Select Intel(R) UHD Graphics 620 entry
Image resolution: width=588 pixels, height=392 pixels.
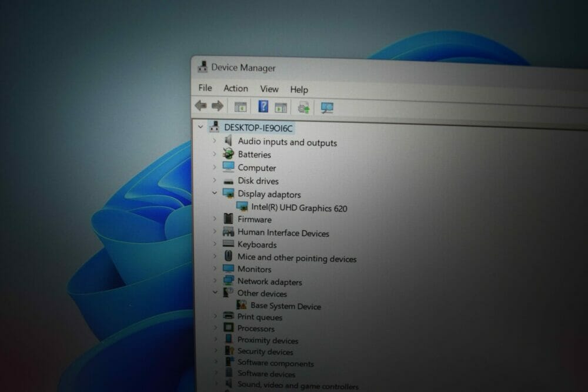(299, 207)
